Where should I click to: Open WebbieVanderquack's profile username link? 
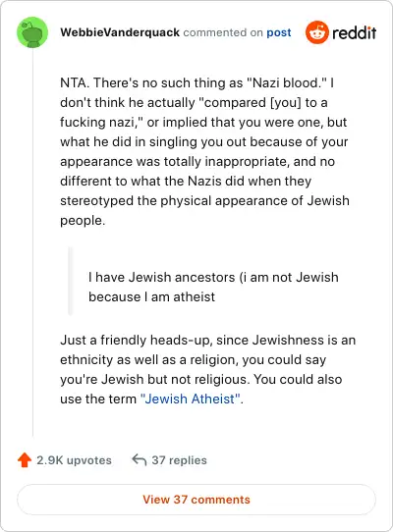[120, 32]
